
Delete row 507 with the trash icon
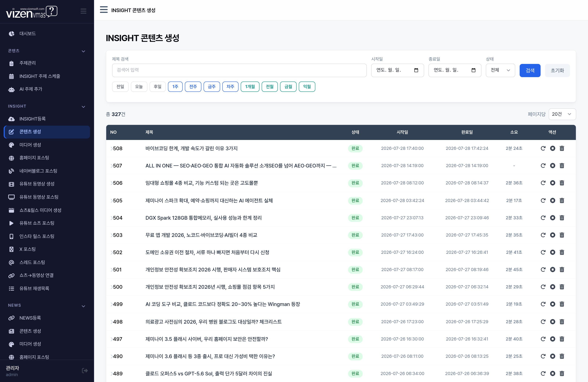pyautogui.click(x=562, y=166)
